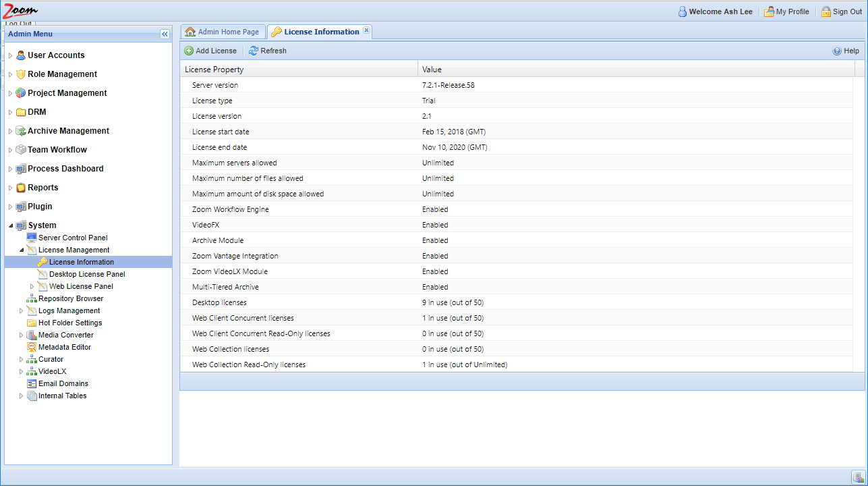Click 'Web Collection Read-Only licenses' row
868x486 pixels.
517,364
